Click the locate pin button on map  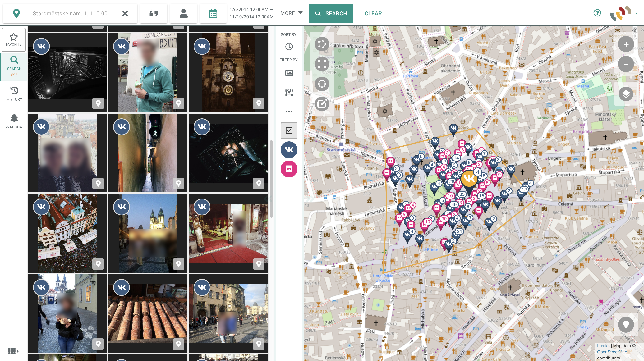(x=626, y=325)
